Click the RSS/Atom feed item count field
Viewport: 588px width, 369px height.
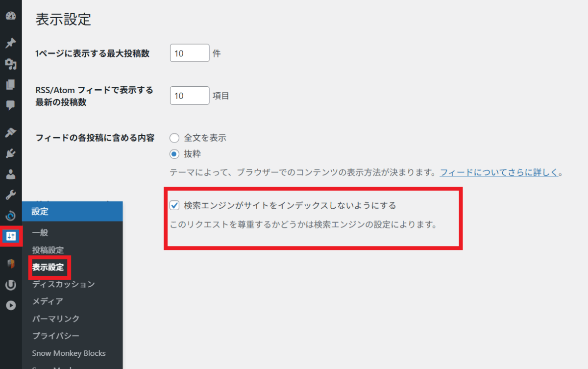pyautogui.click(x=190, y=96)
